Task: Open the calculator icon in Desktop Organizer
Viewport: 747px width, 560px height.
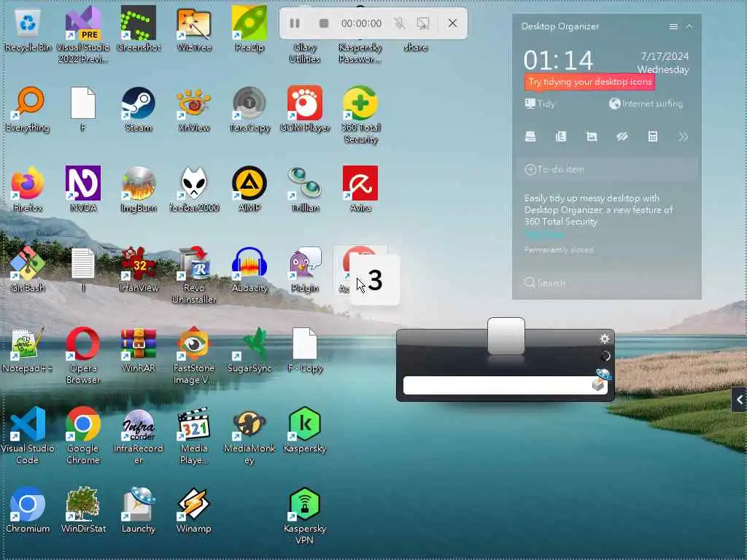Action: 653,137
